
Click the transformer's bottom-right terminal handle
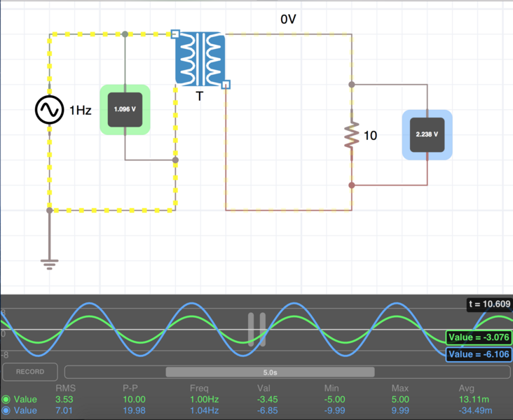coord(226,85)
